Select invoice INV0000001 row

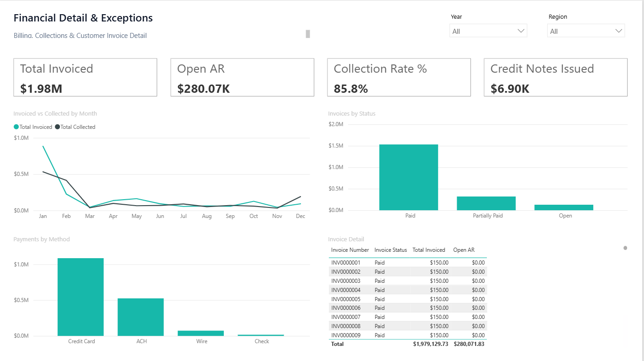click(x=408, y=263)
